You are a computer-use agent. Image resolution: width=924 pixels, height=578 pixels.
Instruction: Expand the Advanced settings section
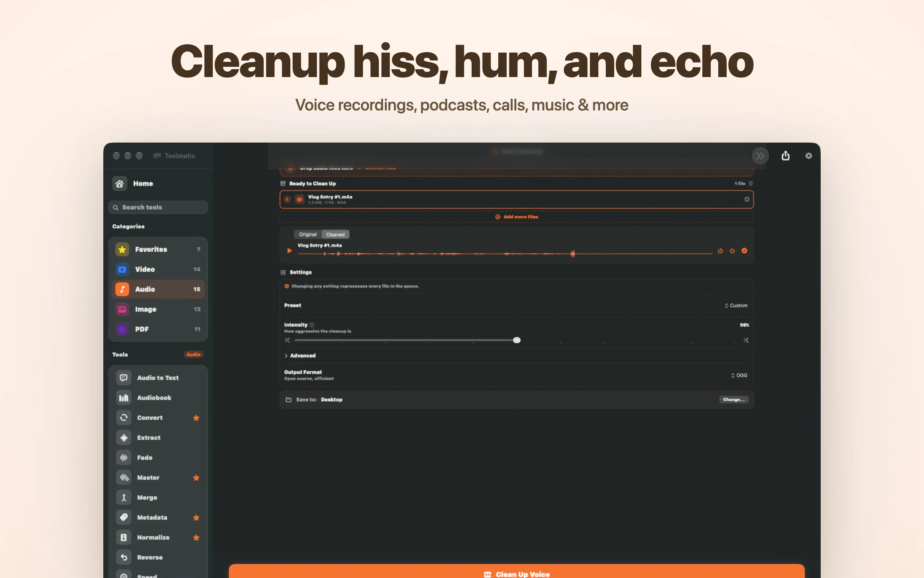(300, 355)
